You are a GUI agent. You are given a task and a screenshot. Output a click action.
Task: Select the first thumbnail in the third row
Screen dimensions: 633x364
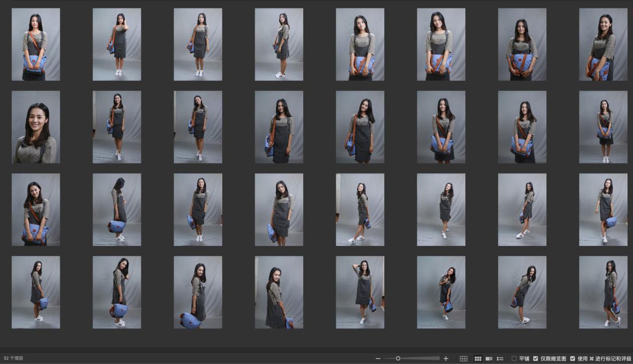(x=36, y=210)
